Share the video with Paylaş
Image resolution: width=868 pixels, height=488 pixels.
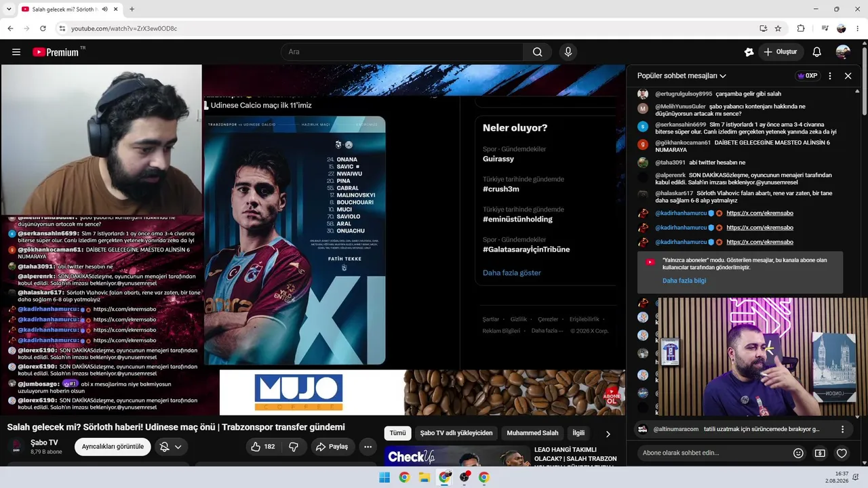point(332,447)
